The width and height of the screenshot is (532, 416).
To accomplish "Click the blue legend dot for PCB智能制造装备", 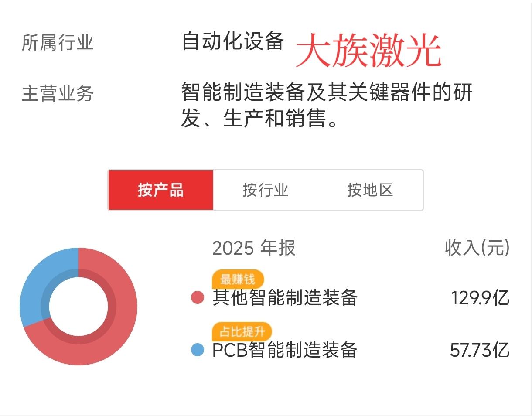I will click(x=198, y=350).
